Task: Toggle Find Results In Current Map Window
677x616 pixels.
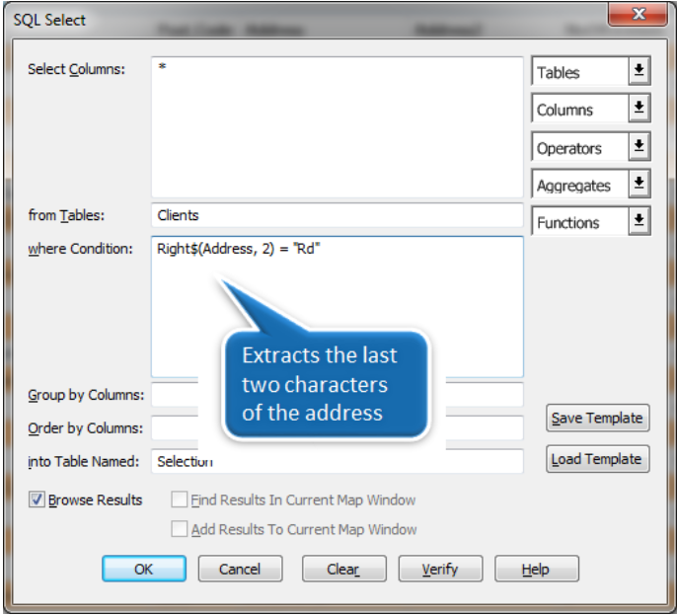Action: tap(179, 500)
